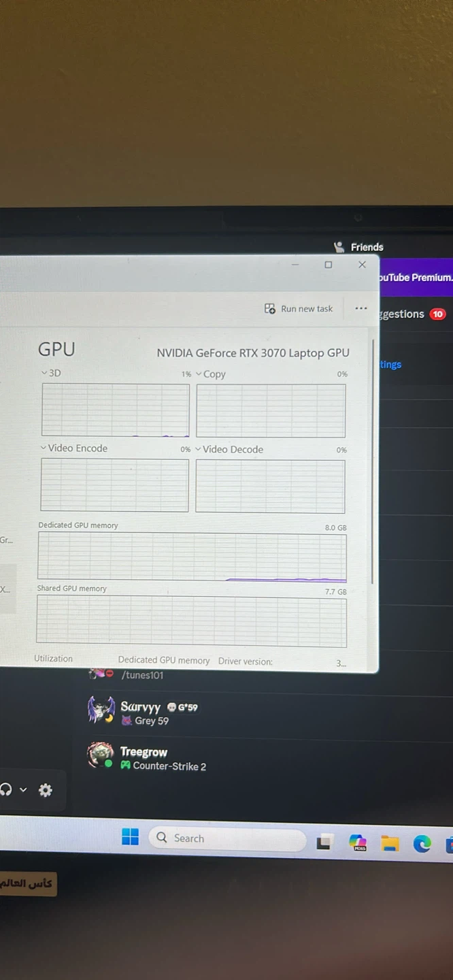Open Task Manager's three-dot more options menu
This screenshot has width=453, height=980.
(x=361, y=308)
